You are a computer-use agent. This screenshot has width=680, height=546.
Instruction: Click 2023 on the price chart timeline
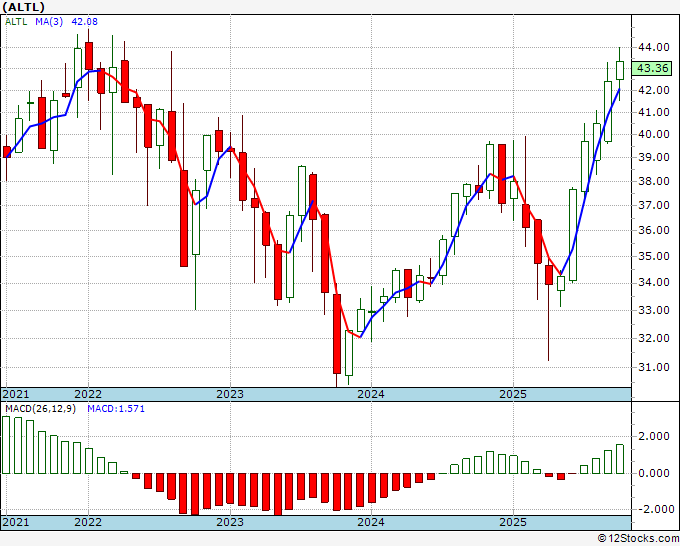(x=230, y=394)
